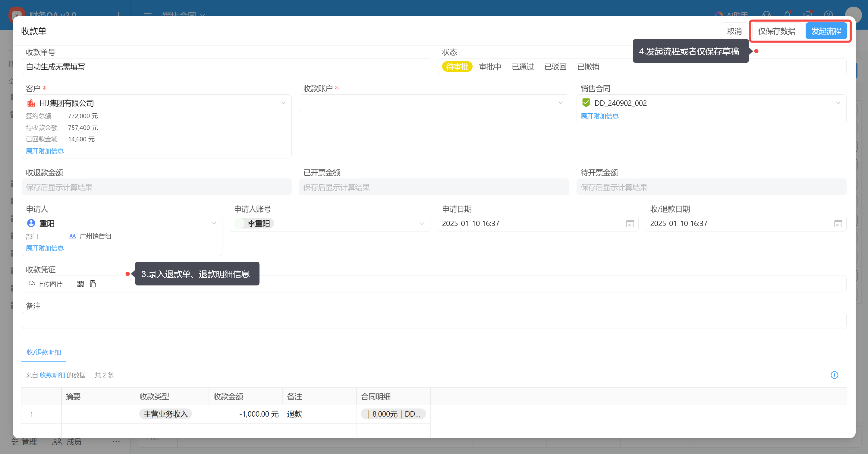Click the 主营业务收入 type tag in row 1
This screenshot has width=868, height=454.
point(165,414)
